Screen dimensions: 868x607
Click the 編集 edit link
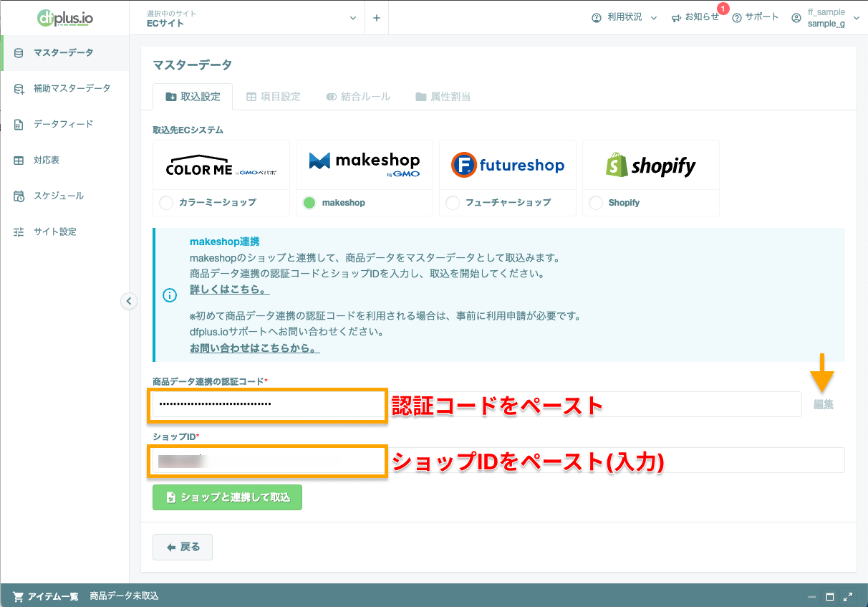(823, 405)
